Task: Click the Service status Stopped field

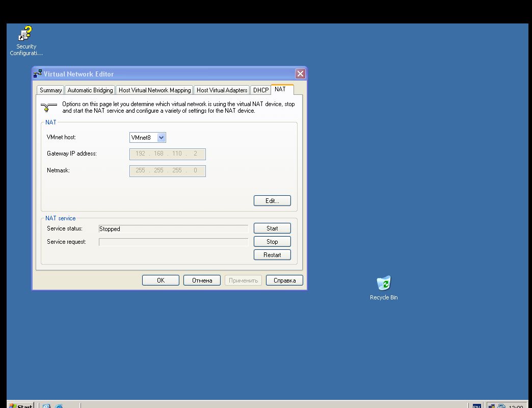Action: point(173,229)
